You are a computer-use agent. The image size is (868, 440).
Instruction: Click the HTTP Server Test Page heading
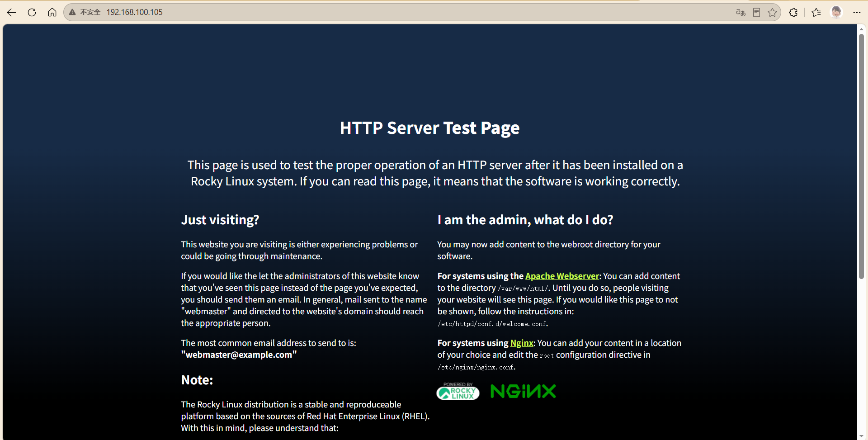coord(429,128)
